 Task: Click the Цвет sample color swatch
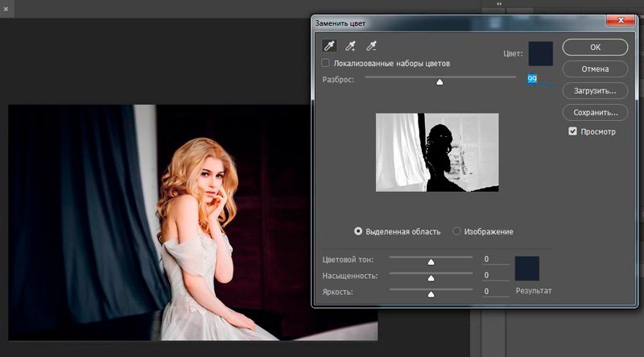click(540, 53)
